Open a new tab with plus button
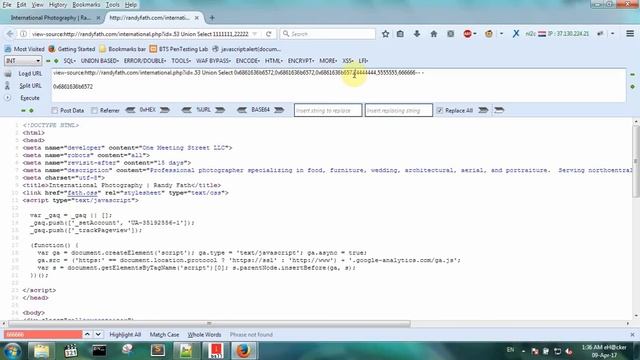 coord(212,18)
